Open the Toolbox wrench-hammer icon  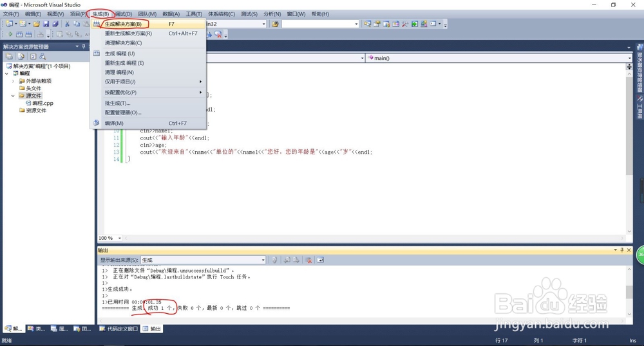point(405,24)
